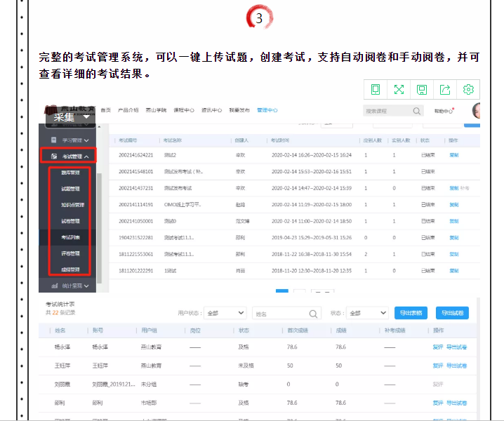This screenshot has height=421, width=504.
Task: Click 导出试卷 in 王钰萍 row
Action: click(457, 366)
